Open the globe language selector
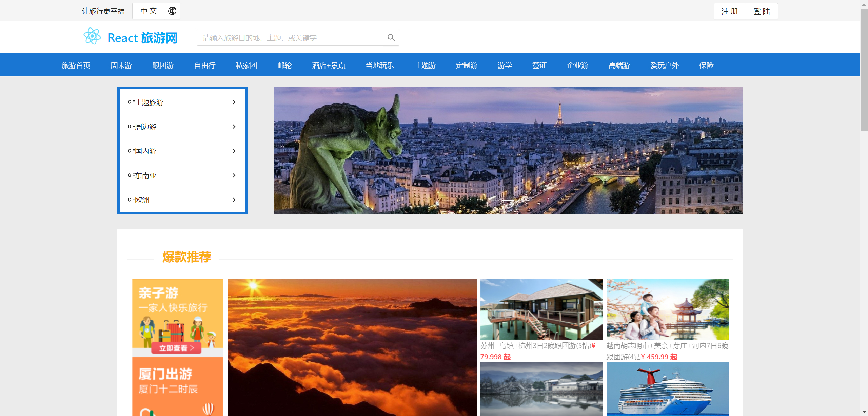 tap(172, 11)
